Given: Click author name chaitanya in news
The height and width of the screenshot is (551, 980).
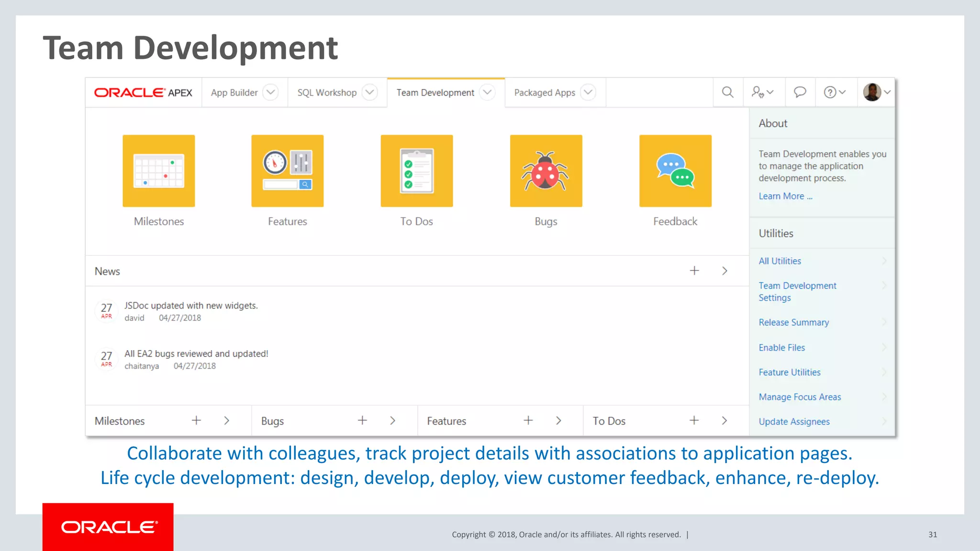Looking at the screenshot, I should coord(142,366).
